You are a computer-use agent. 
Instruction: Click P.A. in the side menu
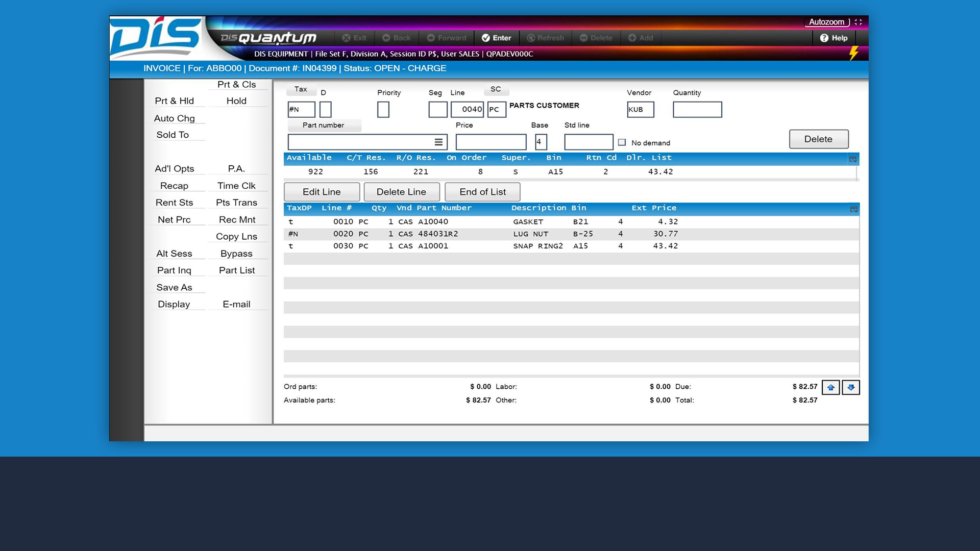click(237, 168)
